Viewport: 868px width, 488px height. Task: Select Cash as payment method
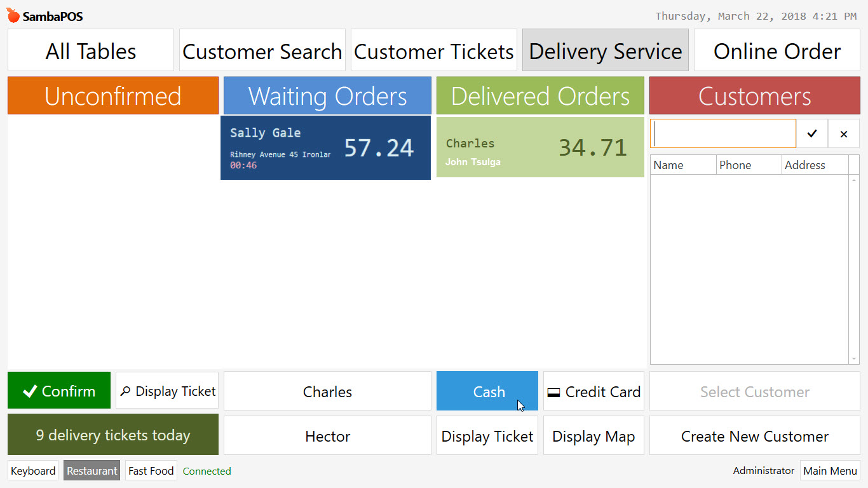[x=487, y=391]
